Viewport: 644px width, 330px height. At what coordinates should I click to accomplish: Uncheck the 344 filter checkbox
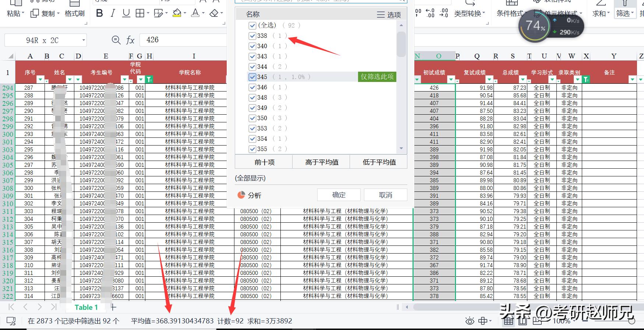252,67
